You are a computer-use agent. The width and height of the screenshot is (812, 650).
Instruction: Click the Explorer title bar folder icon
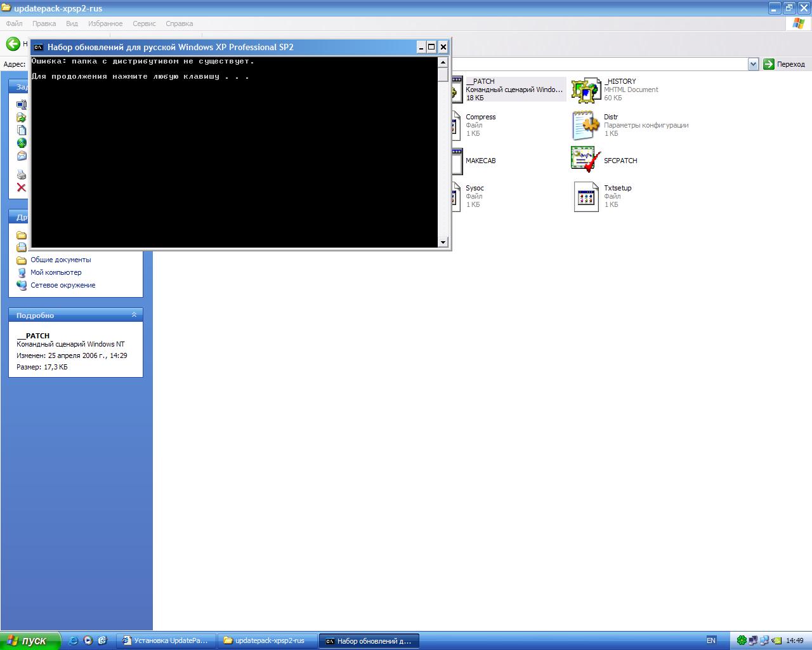[x=7, y=8]
